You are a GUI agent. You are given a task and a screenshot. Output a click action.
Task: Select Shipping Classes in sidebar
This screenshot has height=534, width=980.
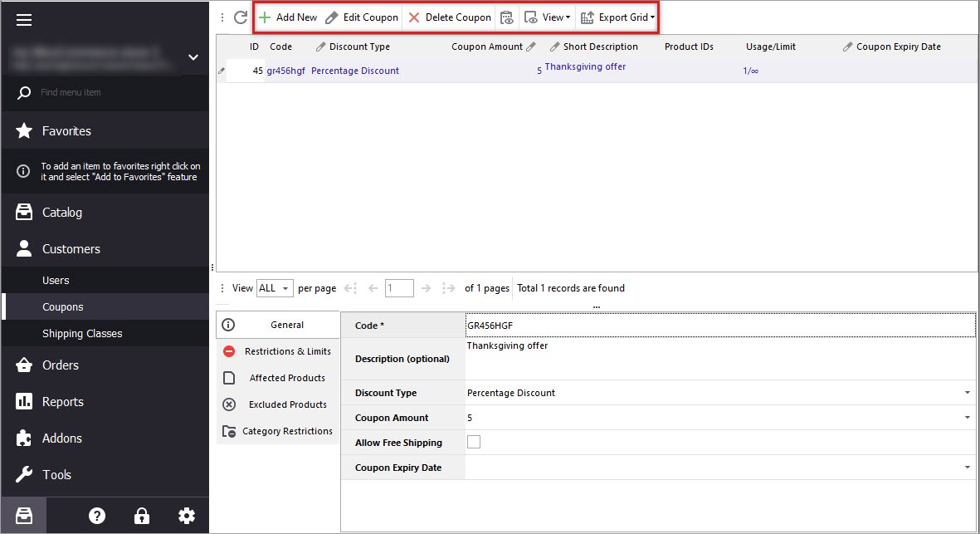point(82,334)
